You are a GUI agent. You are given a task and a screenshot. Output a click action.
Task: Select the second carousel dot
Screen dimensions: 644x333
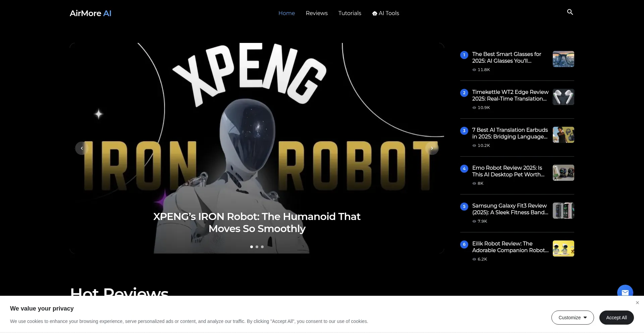pyautogui.click(x=257, y=247)
